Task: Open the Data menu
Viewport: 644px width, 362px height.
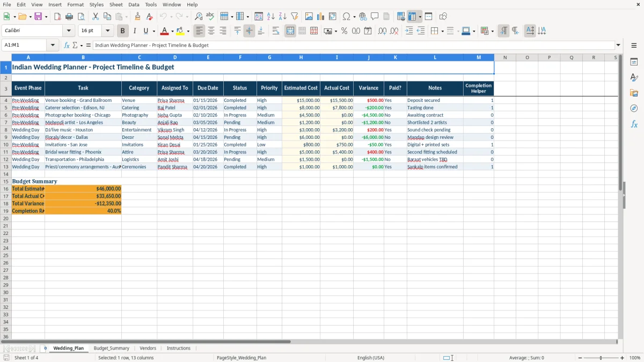Action: coord(134,4)
